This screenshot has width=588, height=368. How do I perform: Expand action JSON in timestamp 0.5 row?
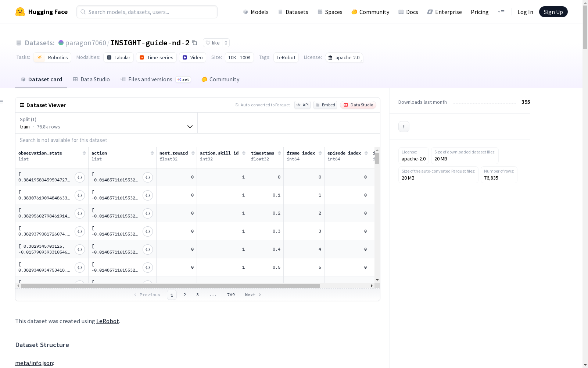tap(148, 268)
